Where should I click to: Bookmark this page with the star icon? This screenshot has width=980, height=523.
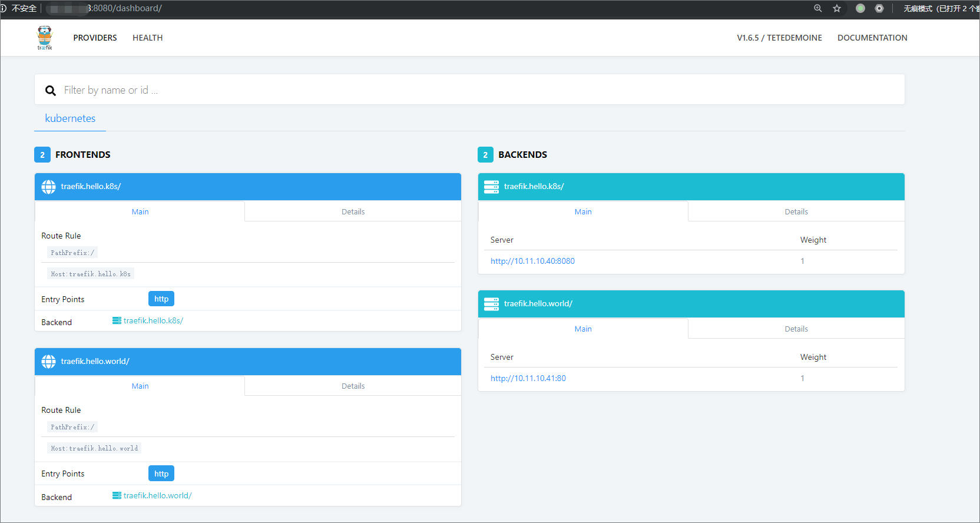click(836, 8)
